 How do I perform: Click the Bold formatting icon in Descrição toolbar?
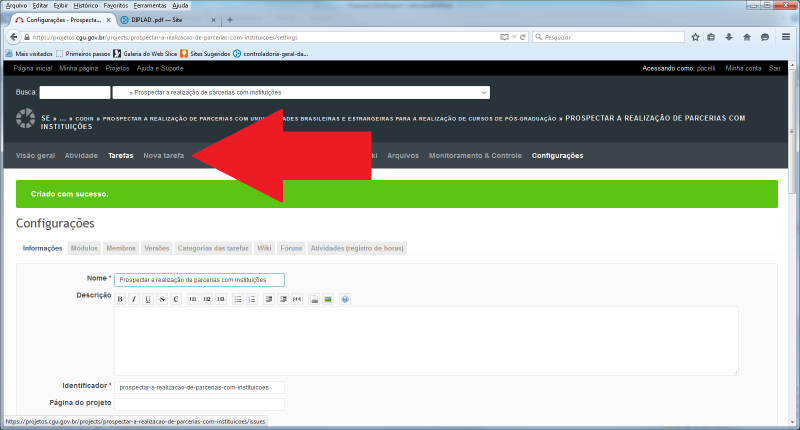(120, 299)
